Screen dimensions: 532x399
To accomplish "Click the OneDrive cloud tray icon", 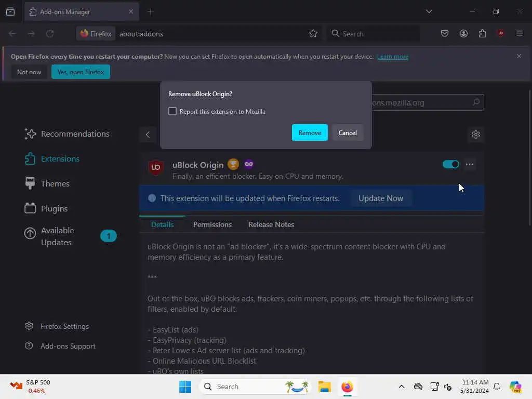I will 418,387.
